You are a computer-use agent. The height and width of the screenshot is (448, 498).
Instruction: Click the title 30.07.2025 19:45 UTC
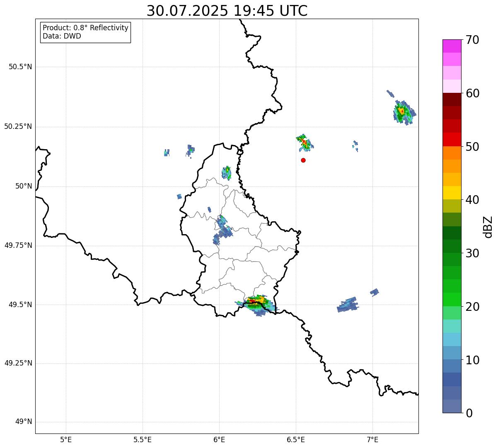[x=227, y=11]
